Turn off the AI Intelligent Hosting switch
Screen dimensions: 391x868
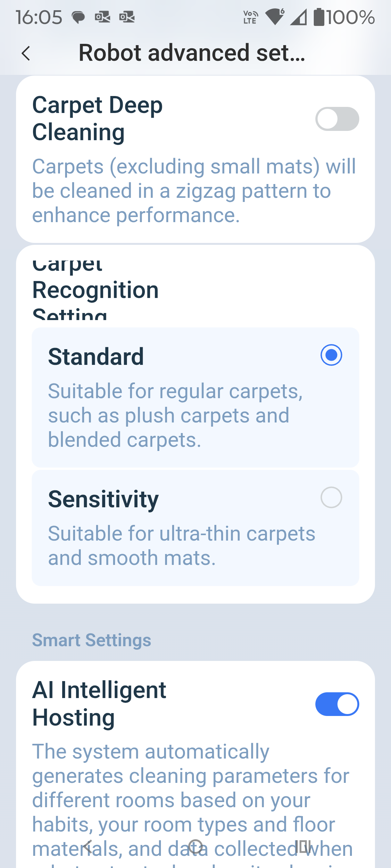337,704
